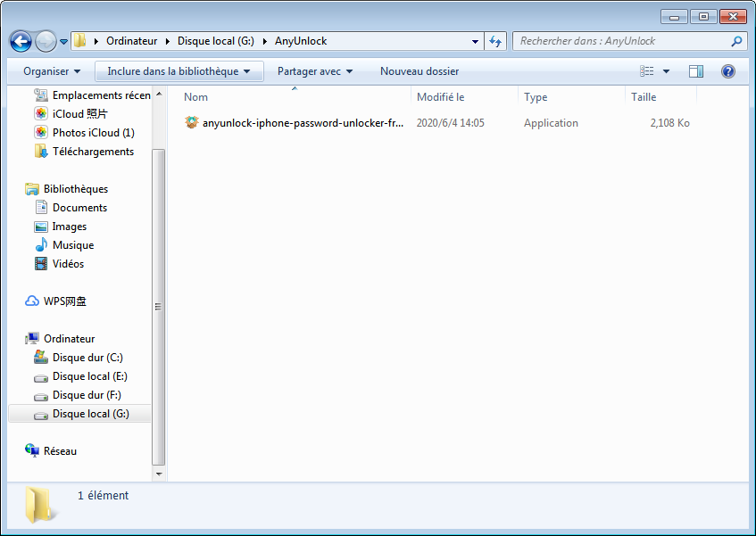Open the Musique library
756x536 pixels.
tap(73, 245)
